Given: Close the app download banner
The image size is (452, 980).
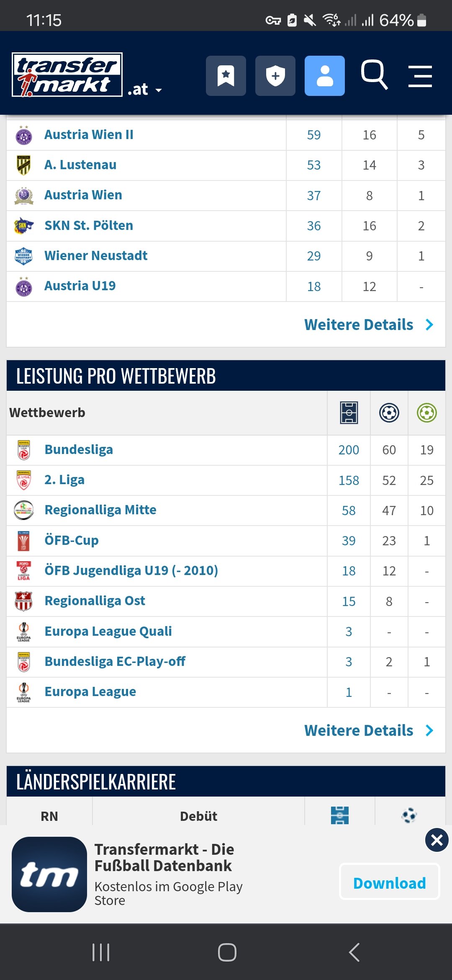Looking at the screenshot, I should 437,840.
